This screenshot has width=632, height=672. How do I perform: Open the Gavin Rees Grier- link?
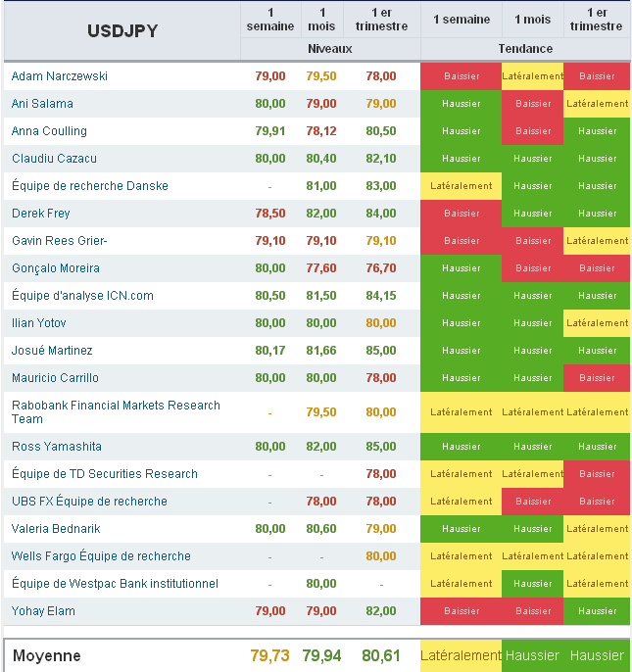pyautogui.click(x=59, y=241)
